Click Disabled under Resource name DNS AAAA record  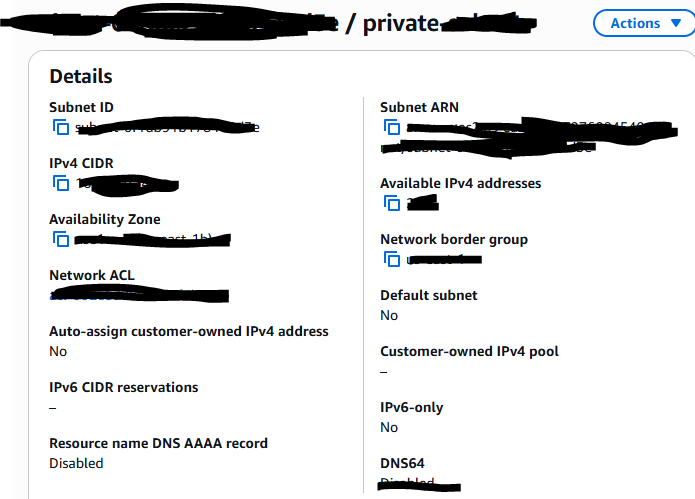(x=76, y=463)
